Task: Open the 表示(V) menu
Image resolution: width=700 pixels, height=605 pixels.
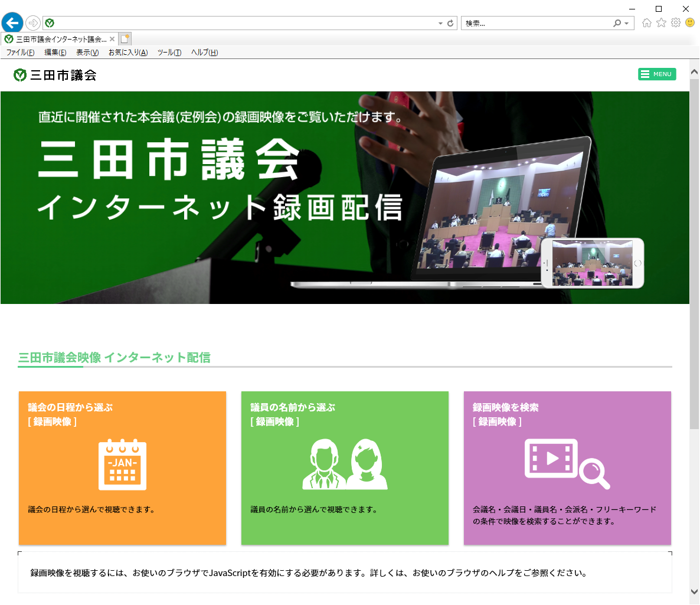Action: coord(87,53)
